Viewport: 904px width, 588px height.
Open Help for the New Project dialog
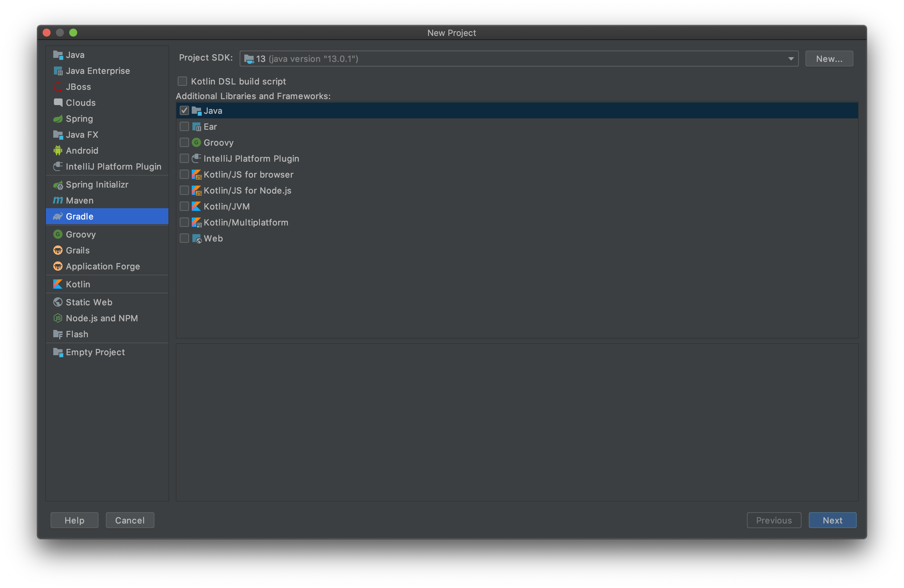pos(75,520)
